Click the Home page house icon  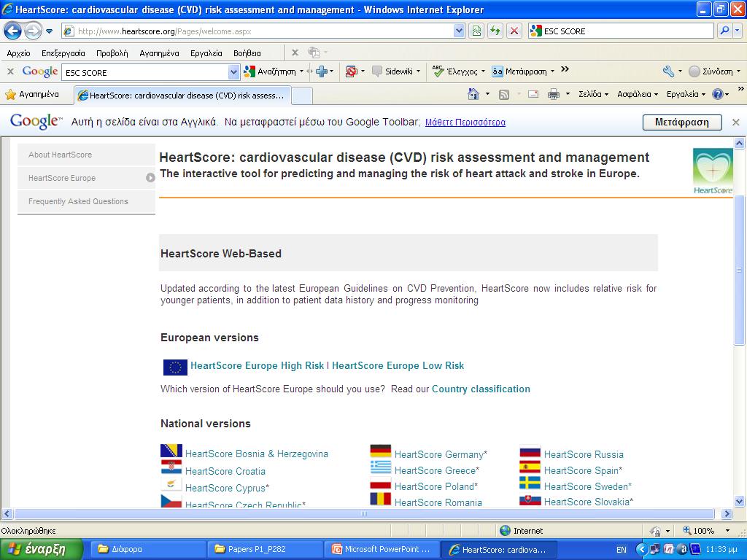tap(473, 94)
